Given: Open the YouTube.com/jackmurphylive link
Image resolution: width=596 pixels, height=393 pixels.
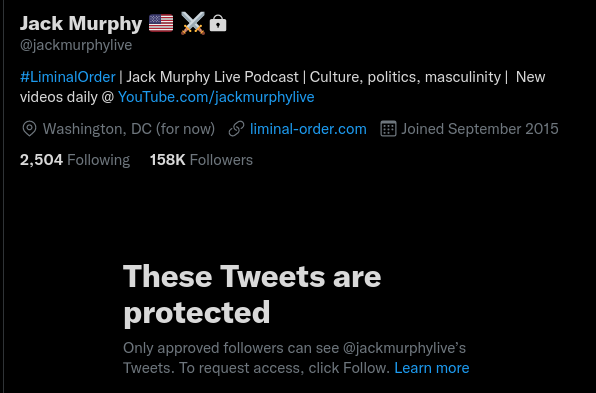Looking at the screenshot, I should (x=216, y=97).
